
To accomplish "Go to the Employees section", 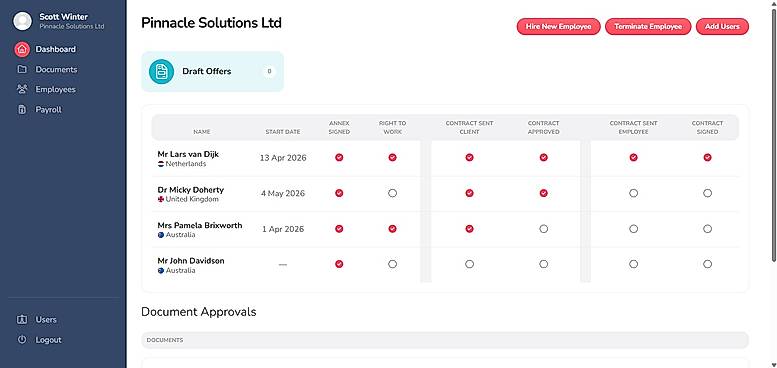I will (56, 89).
